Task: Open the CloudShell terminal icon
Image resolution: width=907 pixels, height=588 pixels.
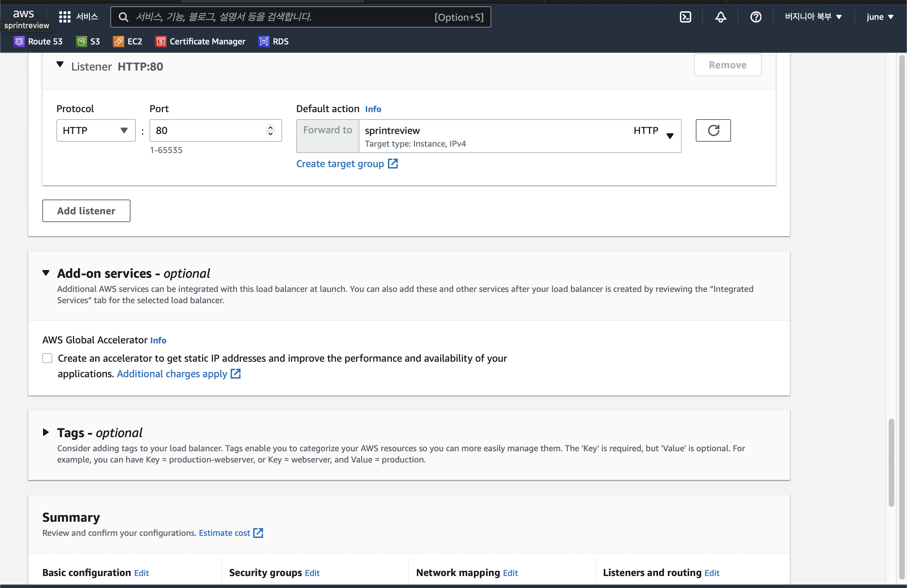Action: coord(685,17)
